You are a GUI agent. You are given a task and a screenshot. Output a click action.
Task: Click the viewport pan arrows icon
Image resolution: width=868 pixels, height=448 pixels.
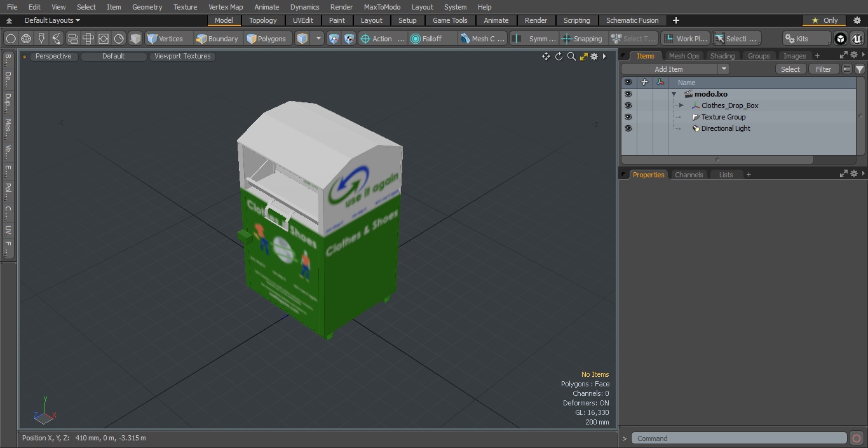click(546, 57)
